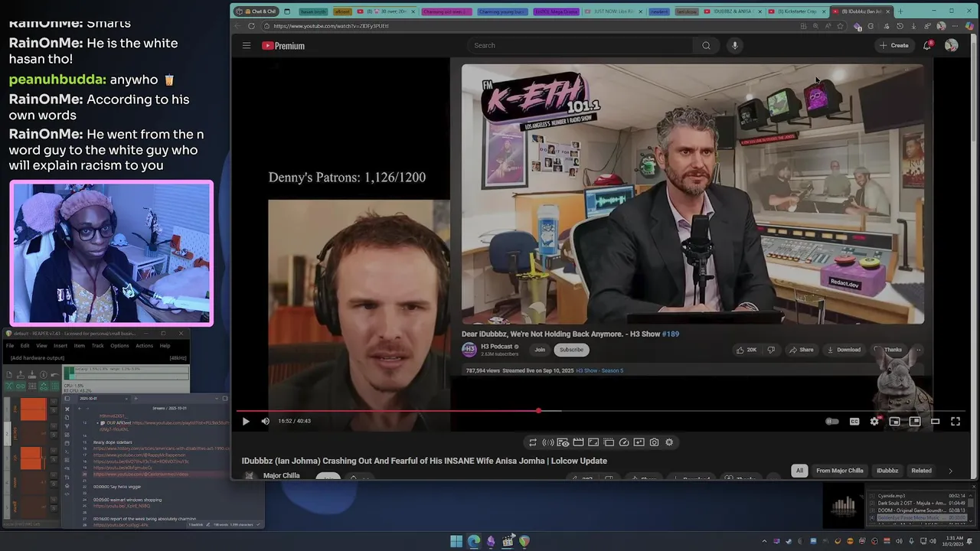Open the Insert menu in REAPER
This screenshot has height=551, width=980.
coord(60,346)
